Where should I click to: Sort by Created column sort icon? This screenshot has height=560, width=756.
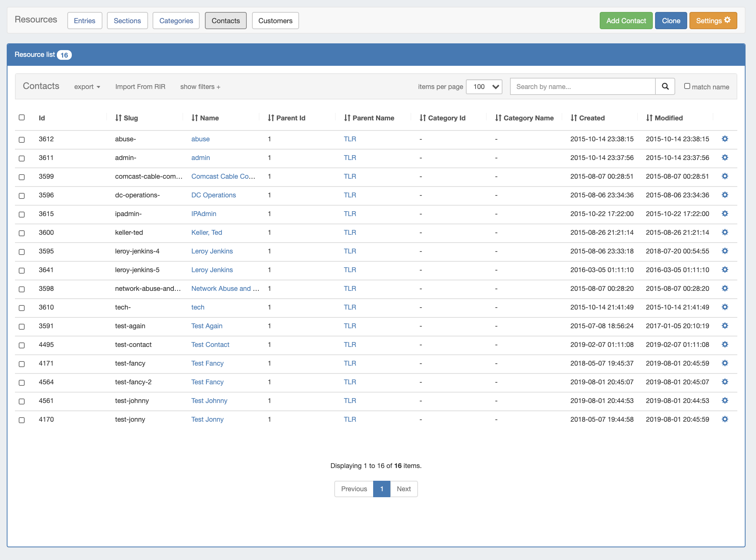(574, 118)
